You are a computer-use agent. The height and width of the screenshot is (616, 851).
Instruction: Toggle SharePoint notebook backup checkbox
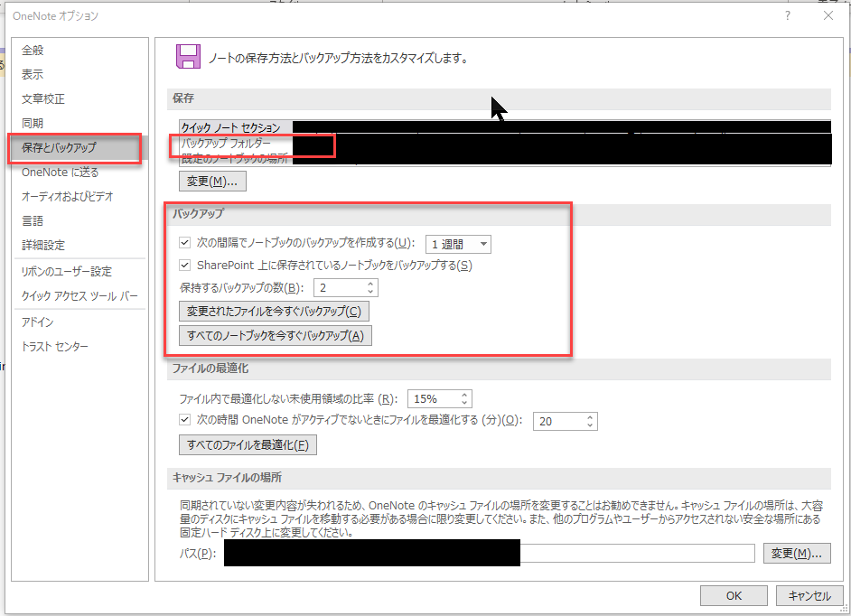[185, 266]
